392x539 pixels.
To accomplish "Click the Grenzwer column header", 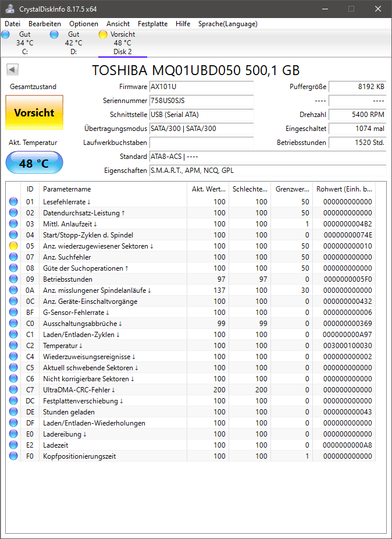I will click(x=292, y=189).
